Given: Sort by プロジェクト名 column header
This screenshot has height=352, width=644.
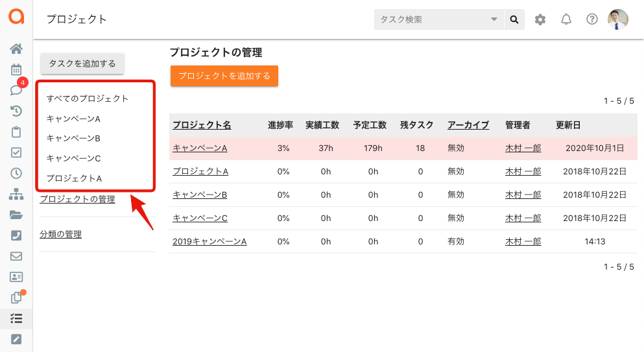Looking at the screenshot, I should [x=202, y=125].
